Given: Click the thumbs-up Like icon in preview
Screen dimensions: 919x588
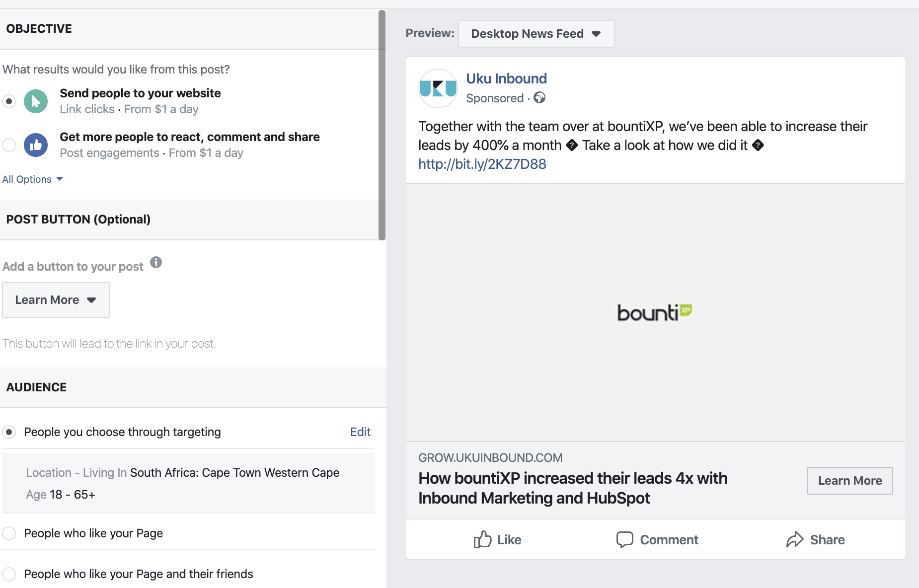Looking at the screenshot, I should (x=482, y=539).
